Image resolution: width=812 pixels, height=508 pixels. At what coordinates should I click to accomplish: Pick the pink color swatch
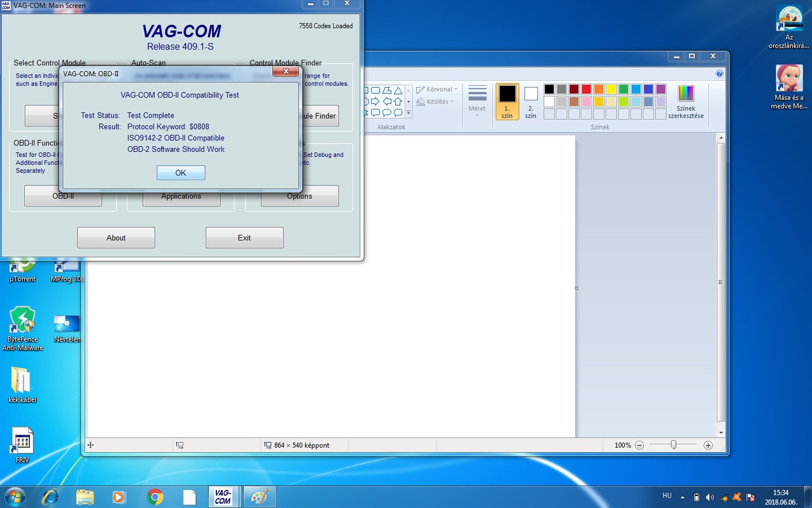(x=586, y=102)
